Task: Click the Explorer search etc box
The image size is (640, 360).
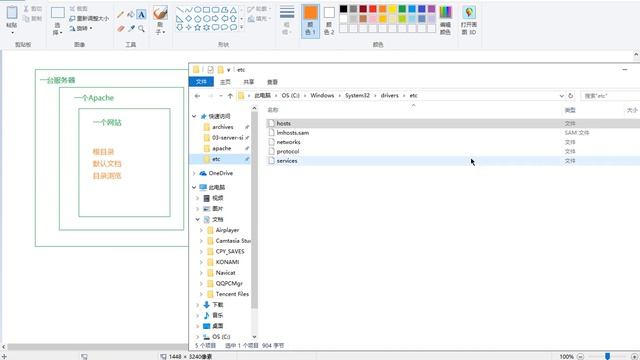Action: click(610, 96)
